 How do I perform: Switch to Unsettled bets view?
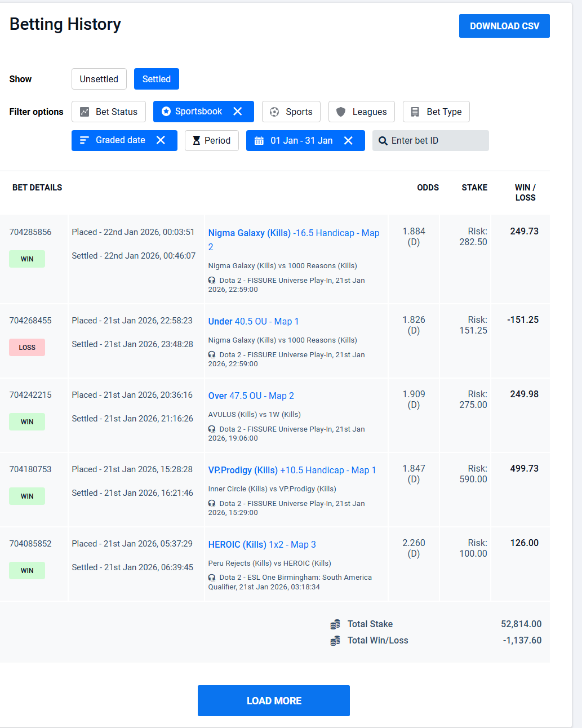click(99, 79)
